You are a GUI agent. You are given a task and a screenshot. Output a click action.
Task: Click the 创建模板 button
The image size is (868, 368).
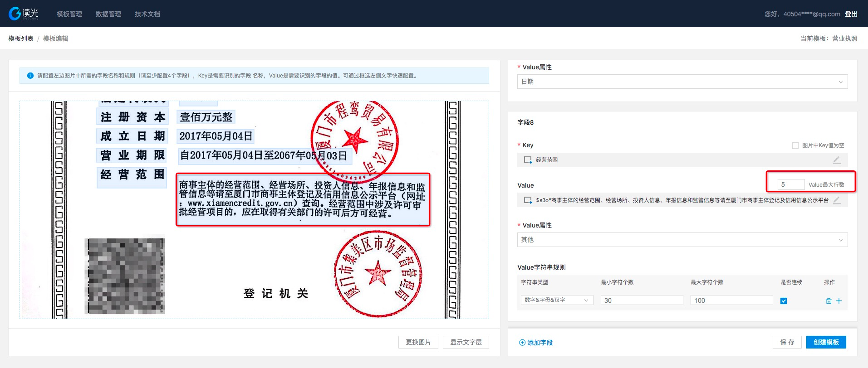[826, 342]
